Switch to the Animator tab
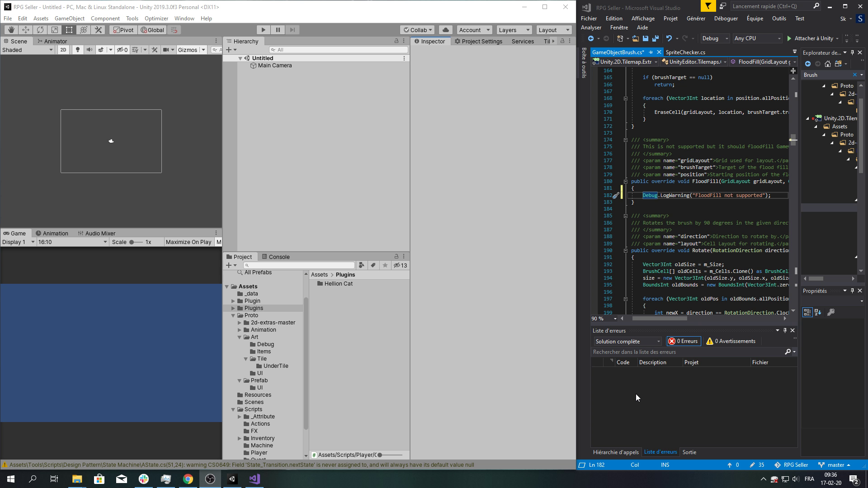This screenshot has height=488, width=868. 52,41
